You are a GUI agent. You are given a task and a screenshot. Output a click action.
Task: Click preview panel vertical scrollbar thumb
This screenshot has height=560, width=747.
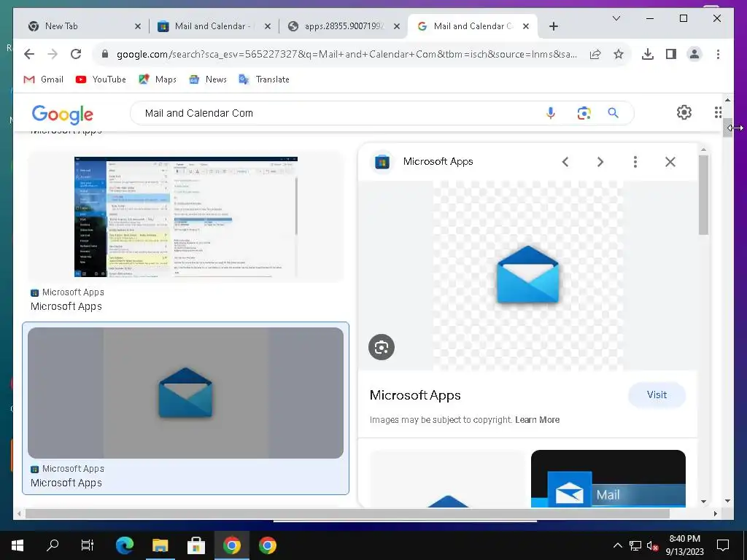tap(703, 194)
